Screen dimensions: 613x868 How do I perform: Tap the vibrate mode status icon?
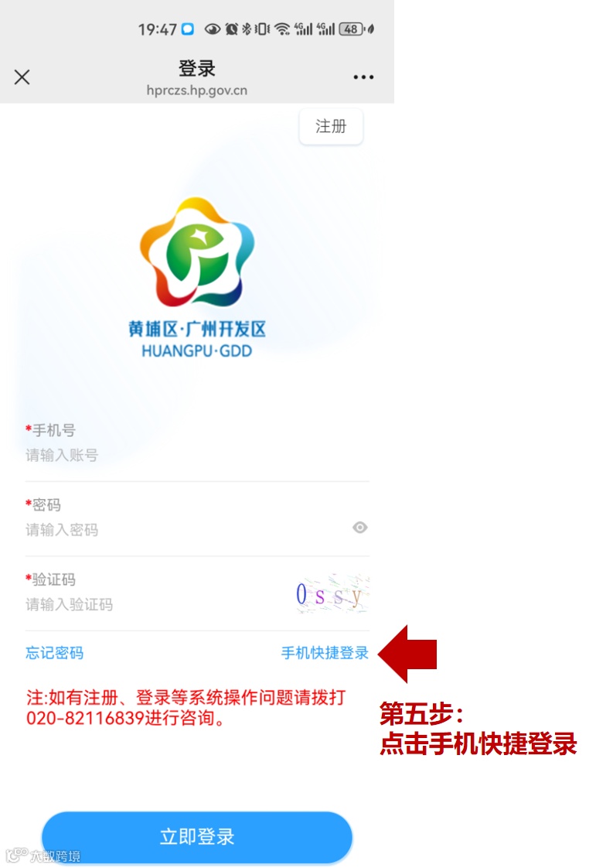[x=262, y=29]
